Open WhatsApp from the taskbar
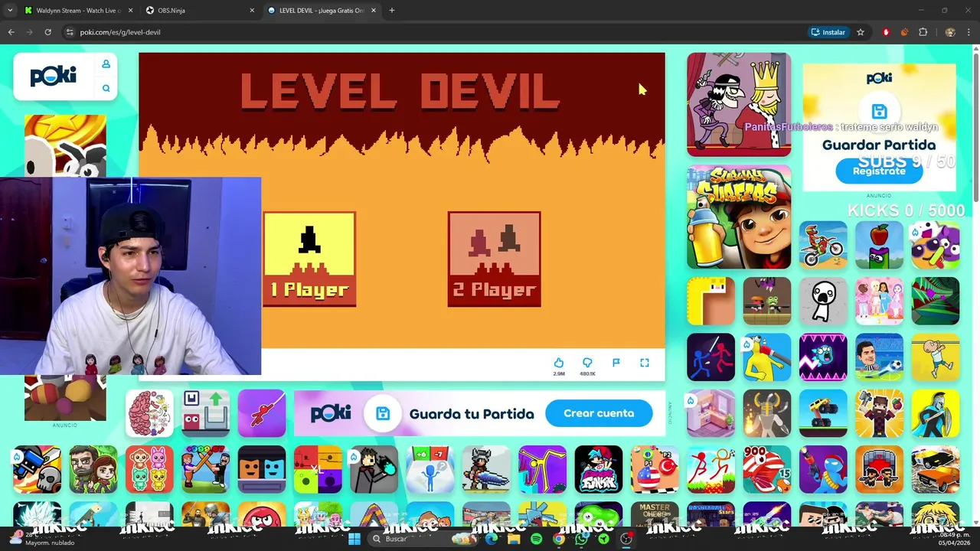This screenshot has width=980, height=551. click(581, 539)
